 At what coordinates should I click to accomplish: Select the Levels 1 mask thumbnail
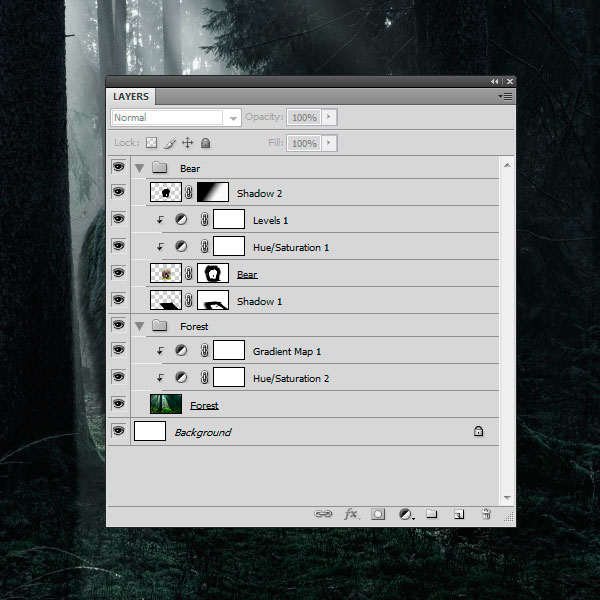point(229,219)
